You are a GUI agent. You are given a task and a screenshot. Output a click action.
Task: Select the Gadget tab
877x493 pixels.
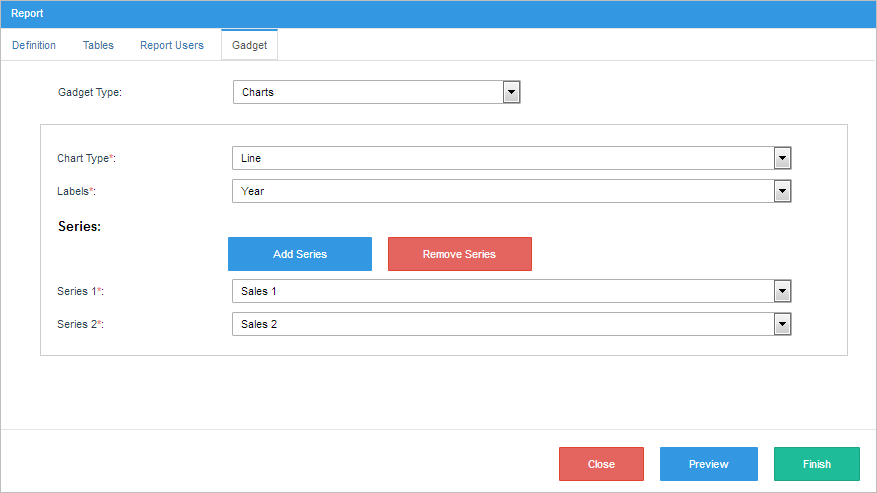pos(249,45)
